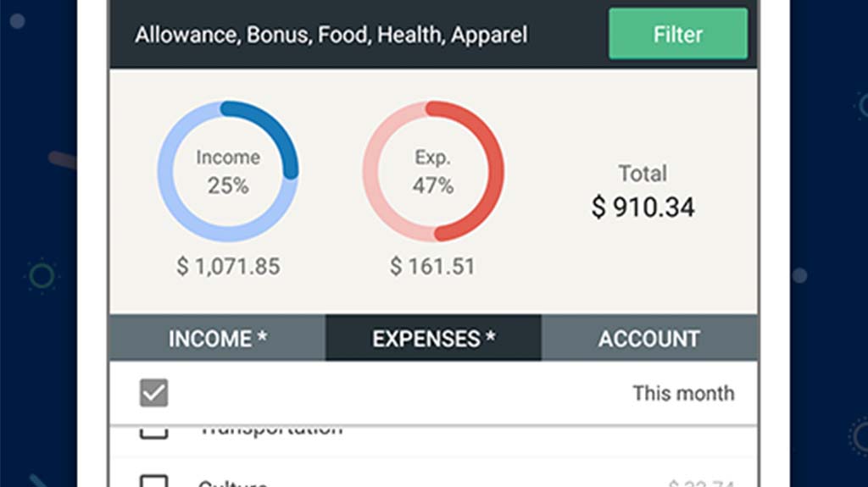
Task: Click the This month period label
Action: coord(683,393)
